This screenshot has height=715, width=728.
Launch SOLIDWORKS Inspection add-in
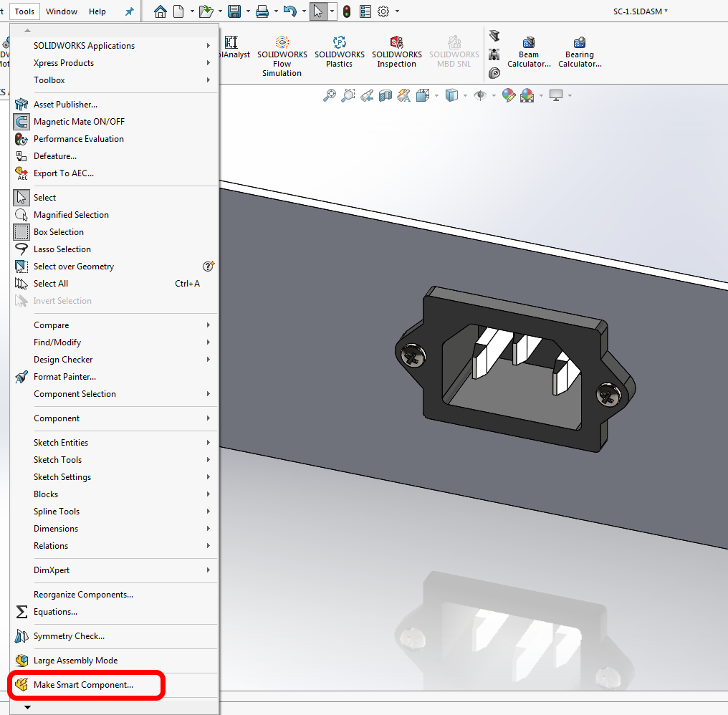[x=396, y=52]
